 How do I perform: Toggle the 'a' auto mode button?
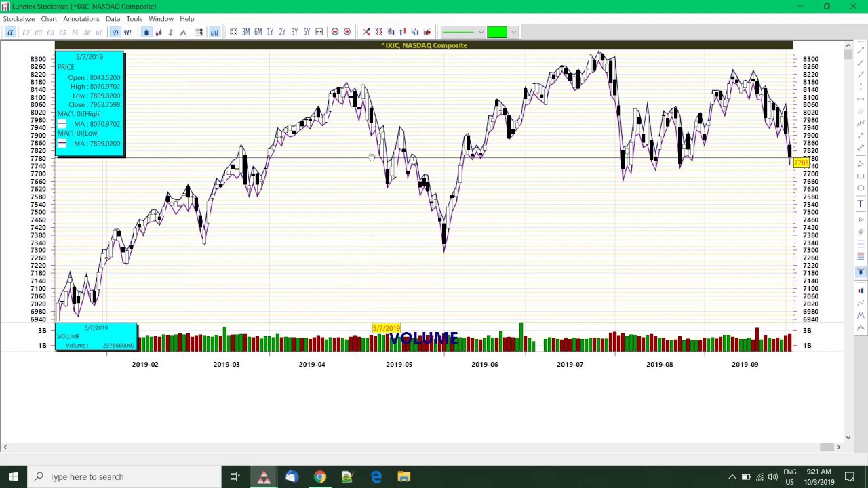click(10, 32)
